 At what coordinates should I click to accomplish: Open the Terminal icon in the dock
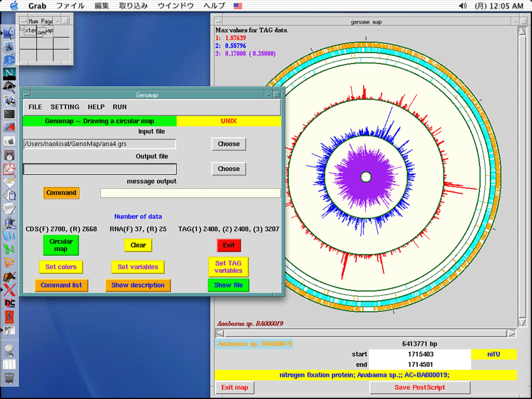click(x=10, y=114)
